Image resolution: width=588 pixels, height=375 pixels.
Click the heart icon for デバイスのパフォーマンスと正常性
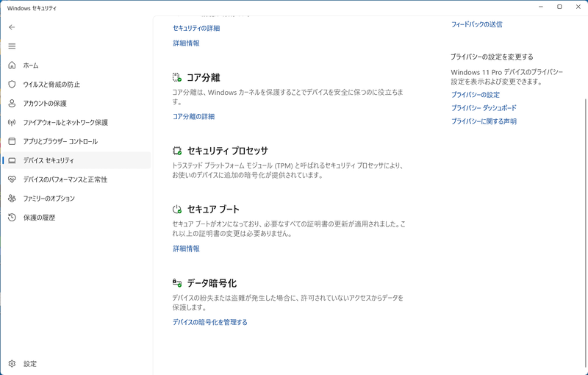click(12, 179)
